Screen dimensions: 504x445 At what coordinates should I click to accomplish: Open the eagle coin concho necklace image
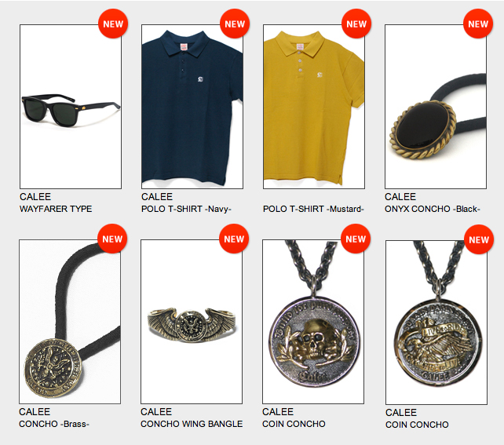[x=436, y=323]
